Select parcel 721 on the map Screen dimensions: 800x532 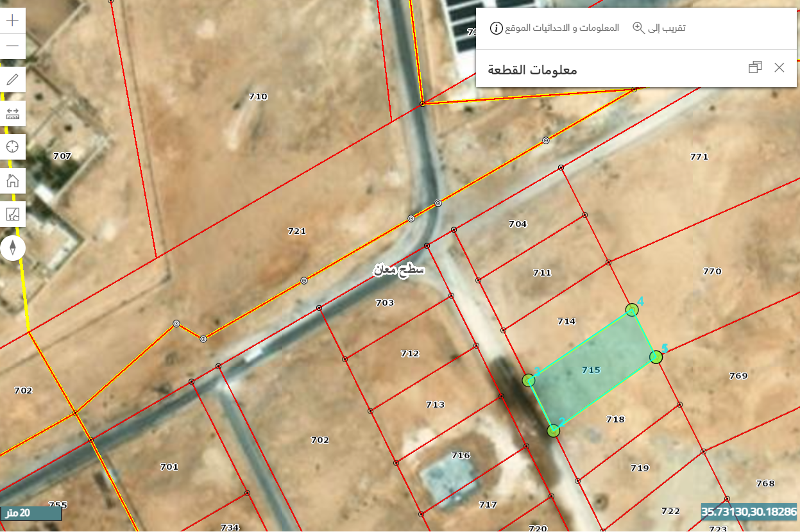click(296, 231)
